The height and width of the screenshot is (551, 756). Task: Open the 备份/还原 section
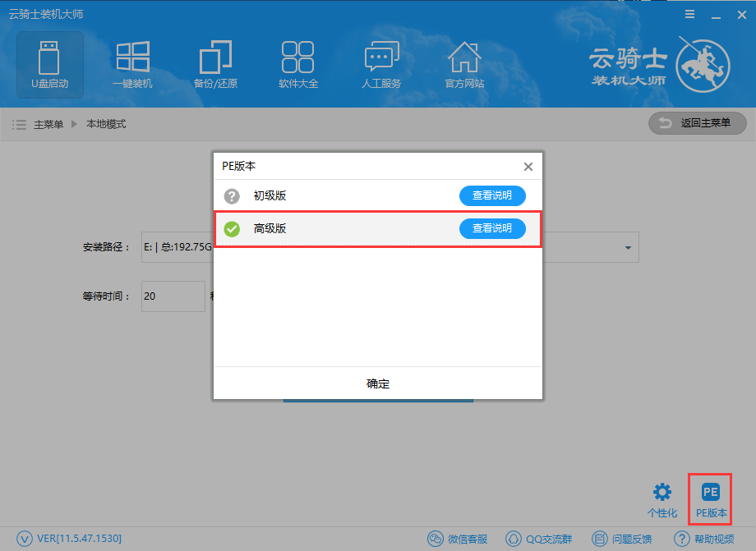(x=215, y=65)
